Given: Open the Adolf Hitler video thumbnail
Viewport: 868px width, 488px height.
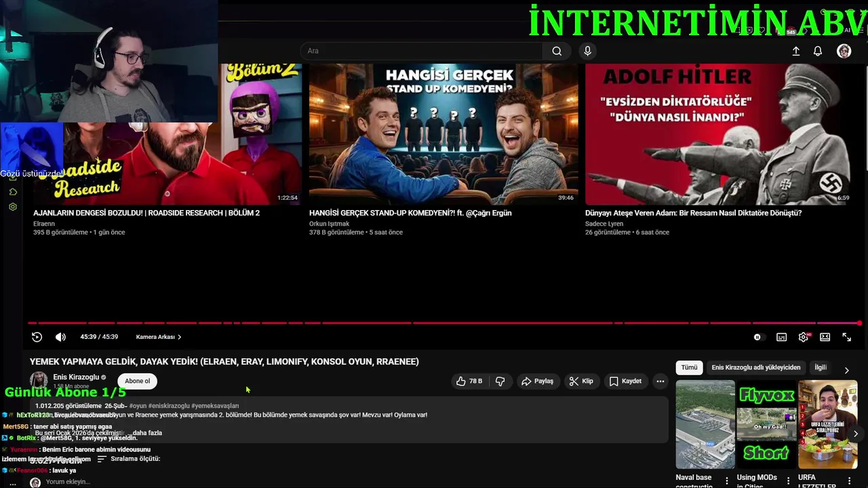Looking at the screenshot, I should (x=719, y=134).
